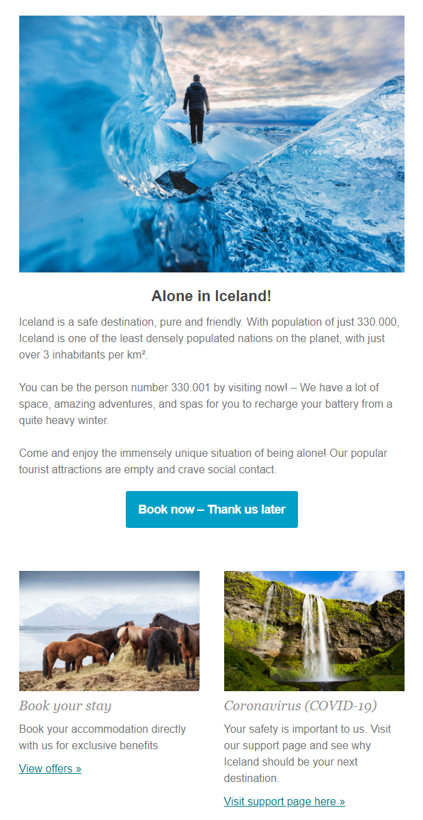The width and height of the screenshot is (423, 820).
Task: Click the man standing on the ice
Action: pyautogui.click(x=196, y=109)
